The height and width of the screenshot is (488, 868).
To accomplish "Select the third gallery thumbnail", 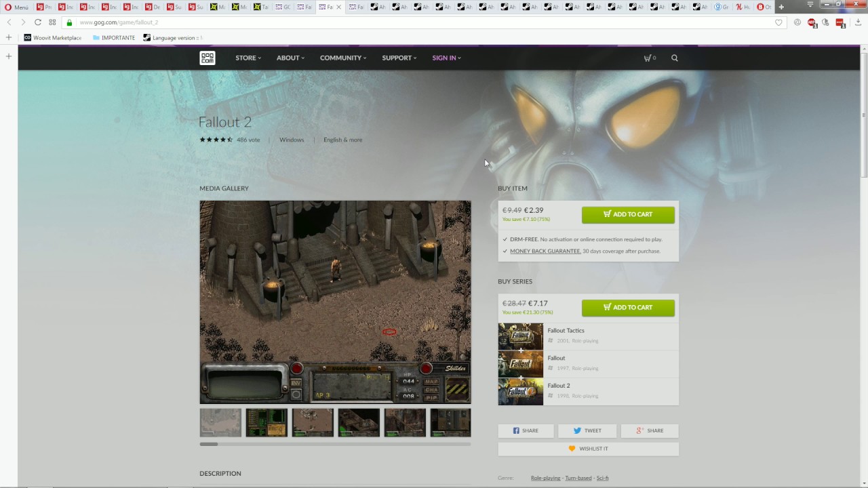I will tap(313, 422).
